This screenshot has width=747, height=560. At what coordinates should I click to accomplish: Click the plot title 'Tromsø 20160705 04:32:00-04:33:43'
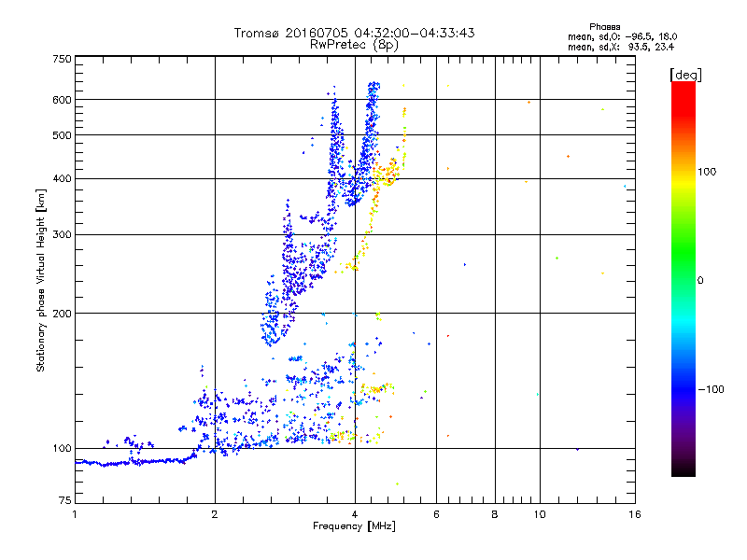[x=354, y=33]
